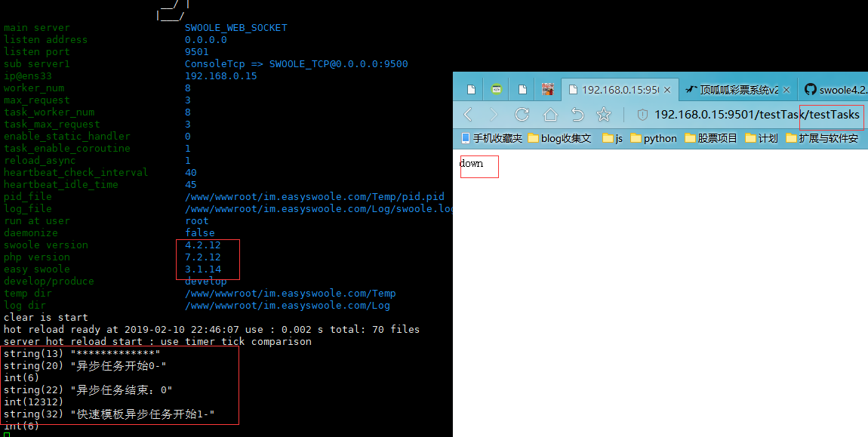Click the shield icon in the address bar
The width and height of the screenshot is (868, 437).
642,114
